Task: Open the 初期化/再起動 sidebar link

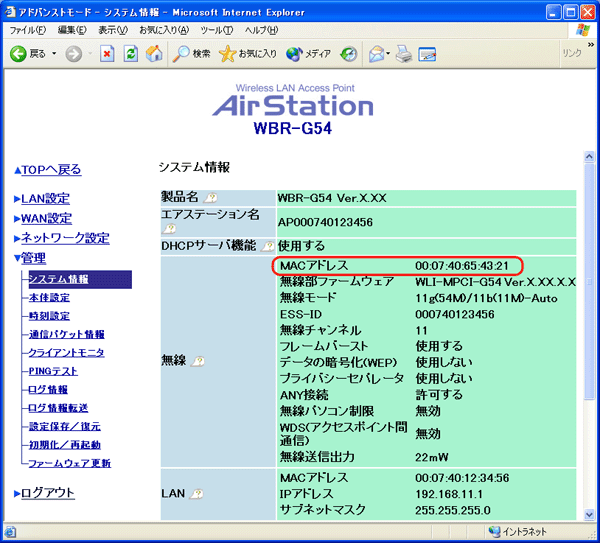Action: pyautogui.click(x=65, y=445)
